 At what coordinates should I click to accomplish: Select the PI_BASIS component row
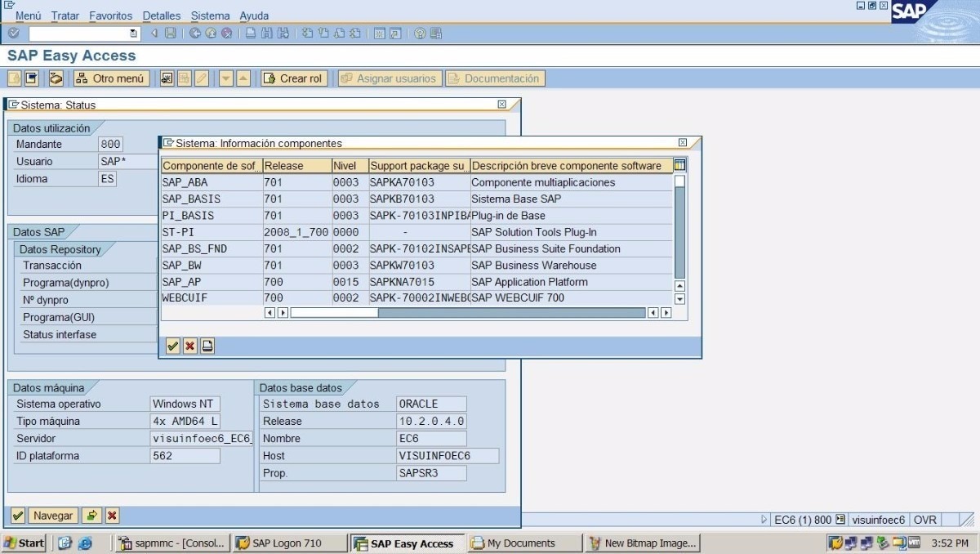pyautogui.click(x=416, y=216)
